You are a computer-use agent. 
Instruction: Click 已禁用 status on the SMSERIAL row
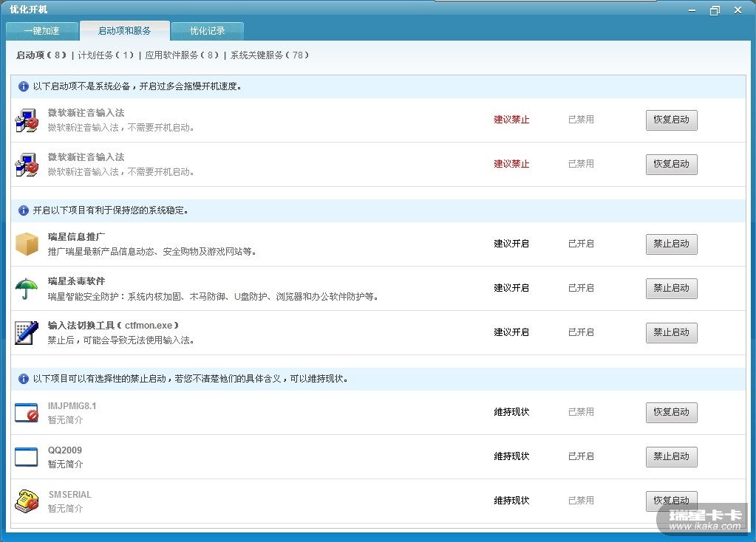point(581,501)
